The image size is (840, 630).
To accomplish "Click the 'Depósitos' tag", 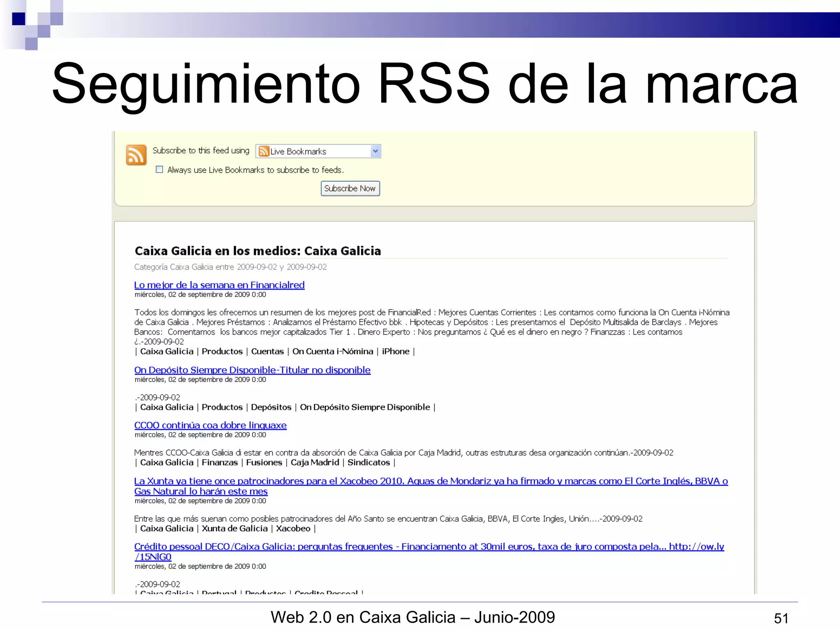I will point(271,407).
